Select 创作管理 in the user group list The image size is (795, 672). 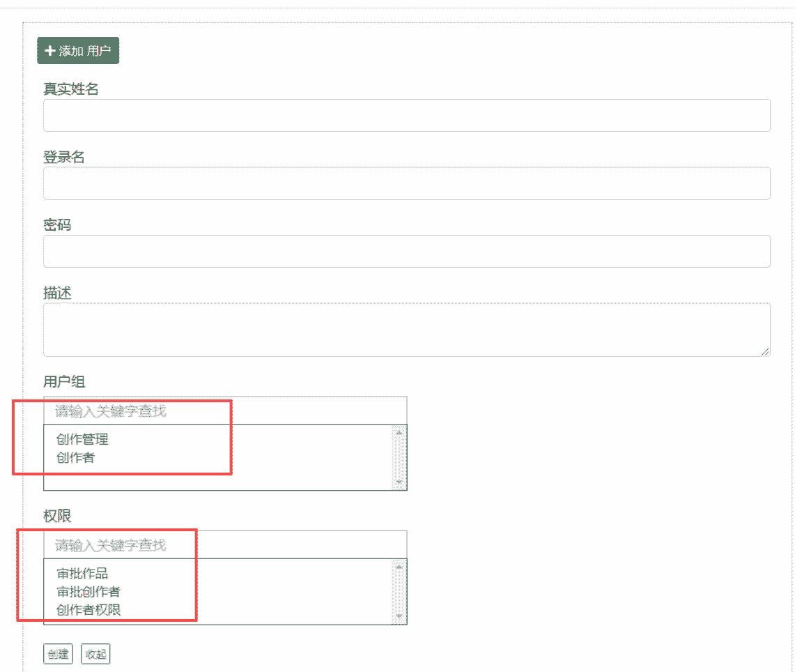click(x=82, y=439)
